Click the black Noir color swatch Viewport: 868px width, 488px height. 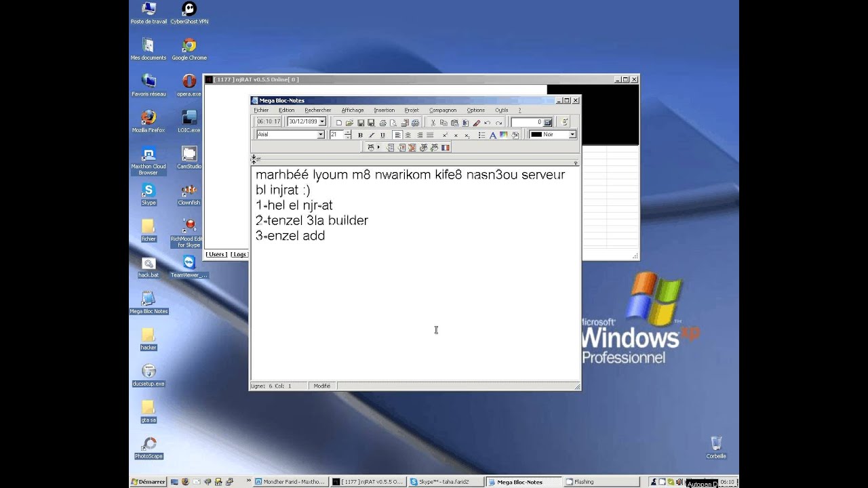coord(536,135)
